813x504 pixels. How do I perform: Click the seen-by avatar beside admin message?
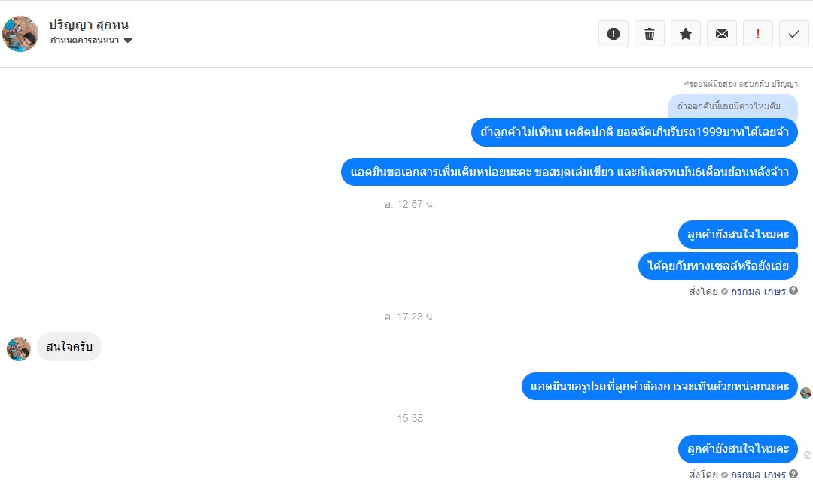805,393
